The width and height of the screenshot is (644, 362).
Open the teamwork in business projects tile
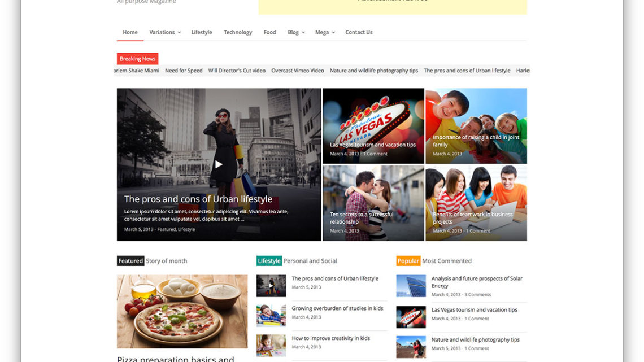tap(476, 203)
